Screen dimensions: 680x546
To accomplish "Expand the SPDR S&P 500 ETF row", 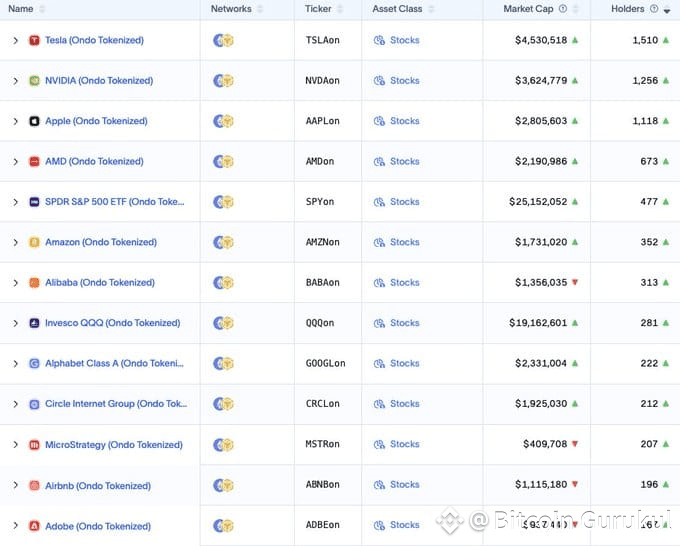I will point(15,202).
